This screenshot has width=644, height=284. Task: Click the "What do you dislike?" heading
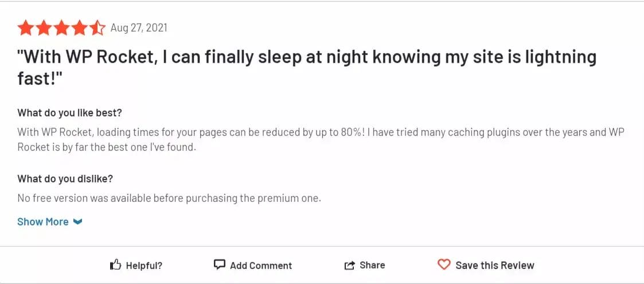click(x=65, y=178)
